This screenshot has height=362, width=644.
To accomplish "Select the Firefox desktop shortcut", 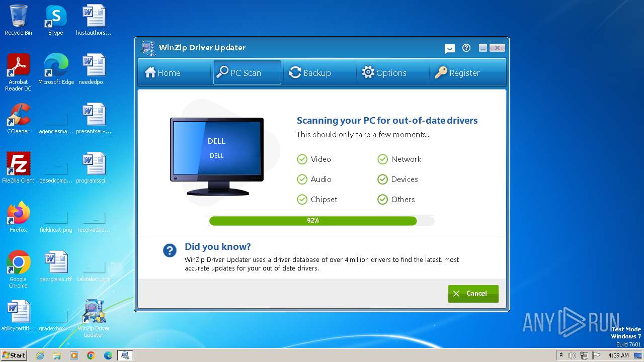I will [18, 217].
